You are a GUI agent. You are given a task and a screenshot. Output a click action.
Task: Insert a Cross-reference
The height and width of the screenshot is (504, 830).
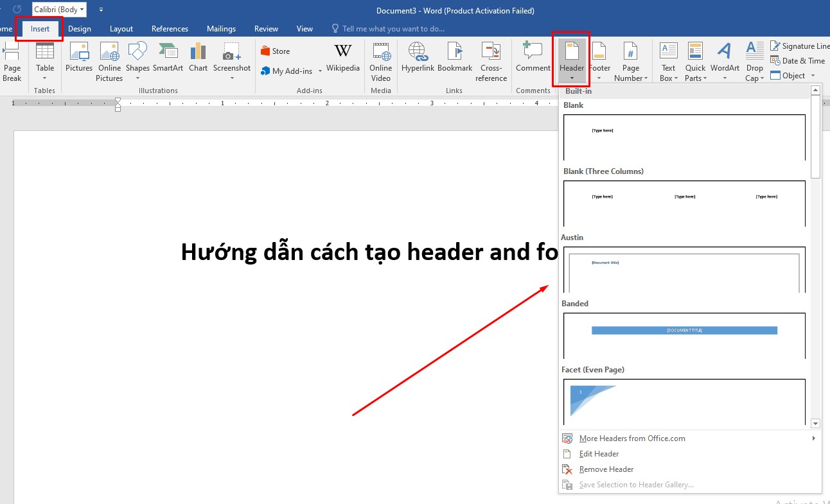[x=491, y=62]
